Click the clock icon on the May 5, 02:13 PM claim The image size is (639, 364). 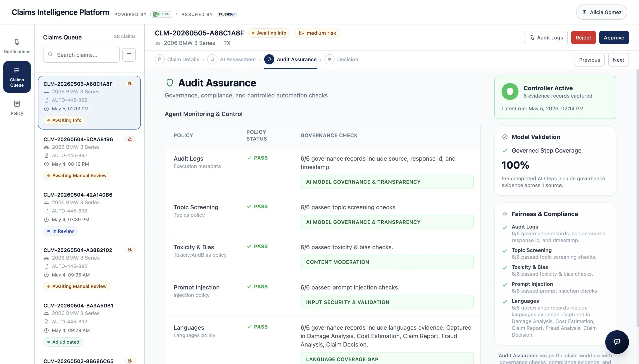pos(46,109)
